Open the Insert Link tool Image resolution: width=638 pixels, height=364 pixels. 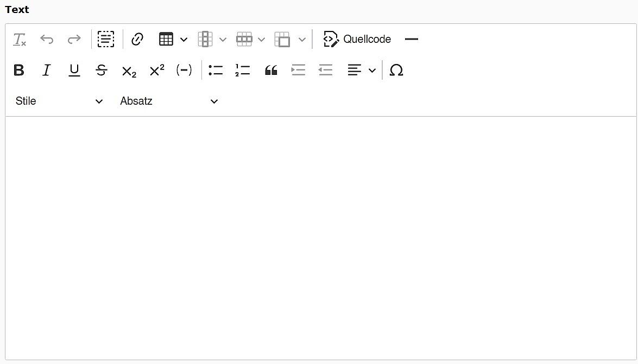pos(137,39)
